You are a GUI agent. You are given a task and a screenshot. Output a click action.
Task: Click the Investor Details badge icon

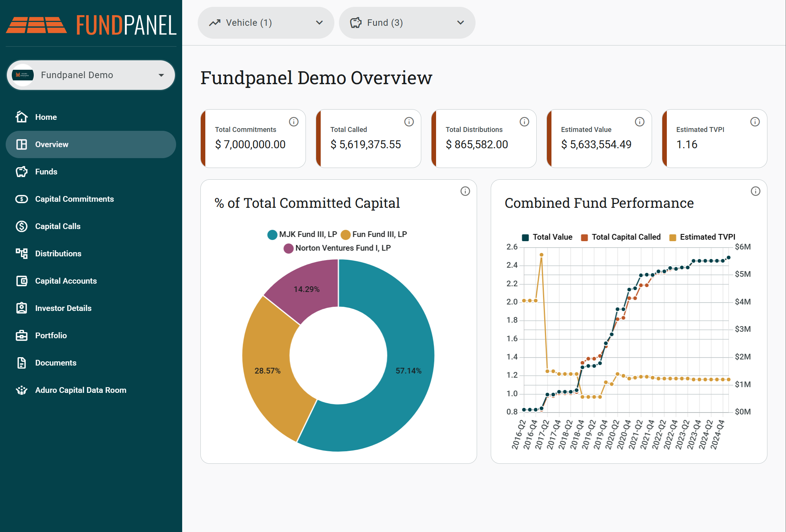pos(22,308)
